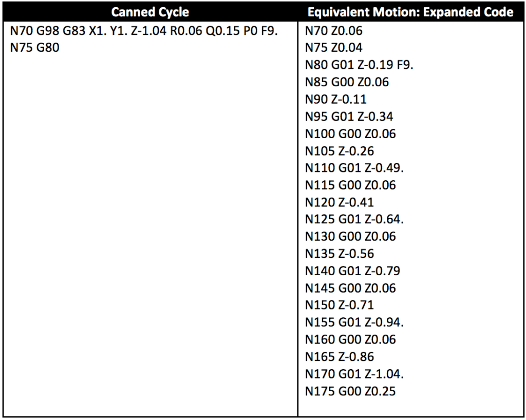This screenshot has width=526, height=420.
Task: Select the N75 Z0.04 line
Action: (333, 48)
